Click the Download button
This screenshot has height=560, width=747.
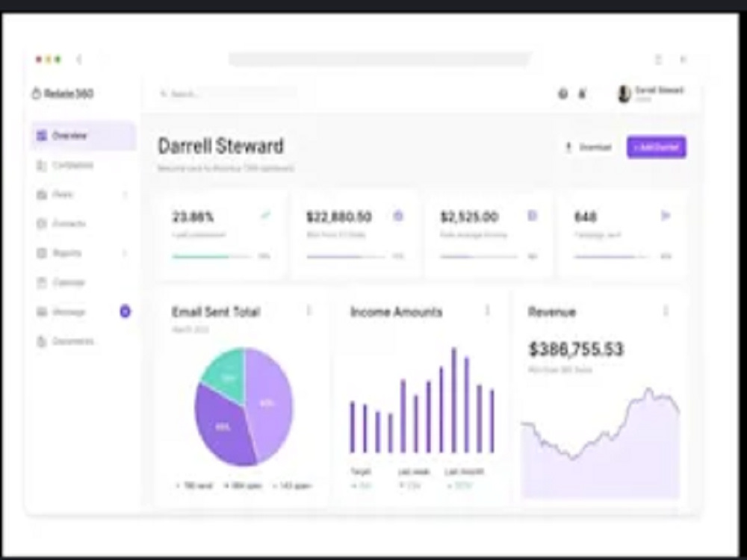click(589, 147)
